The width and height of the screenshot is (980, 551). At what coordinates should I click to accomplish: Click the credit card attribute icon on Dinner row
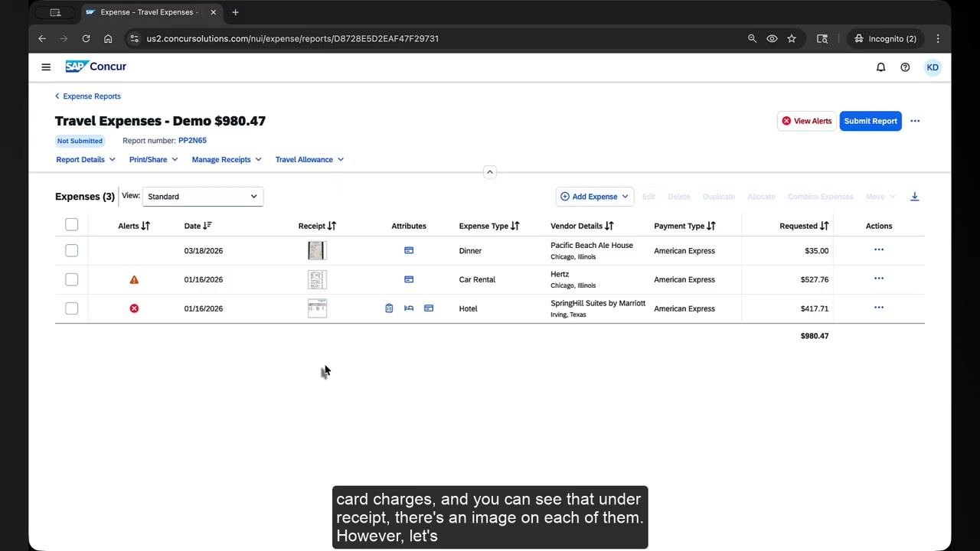click(409, 250)
